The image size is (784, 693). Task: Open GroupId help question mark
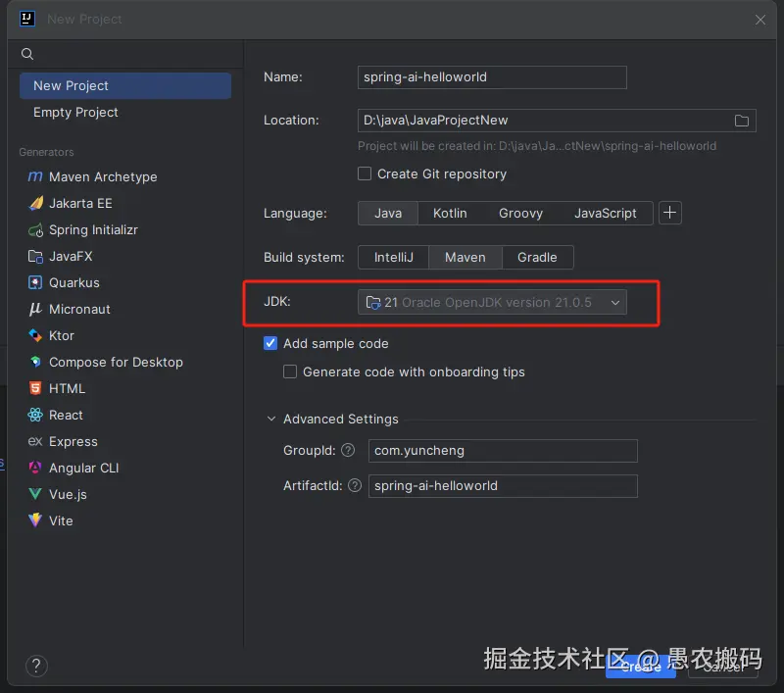[348, 451]
